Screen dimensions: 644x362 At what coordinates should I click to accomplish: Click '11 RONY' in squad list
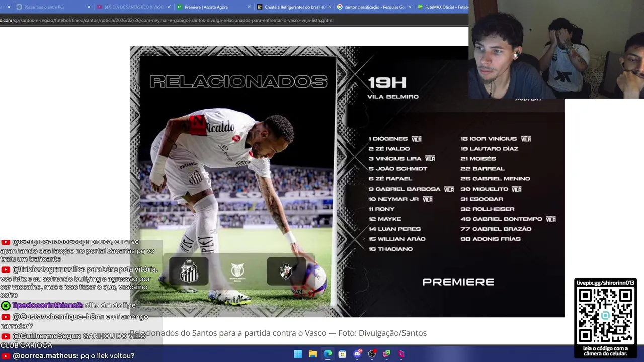[x=381, y=209]
